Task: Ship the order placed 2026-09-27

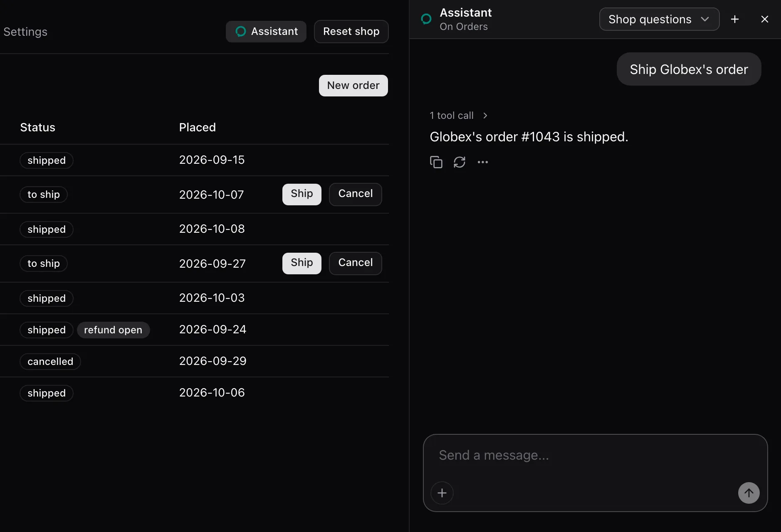Action: [x=302, y=263]
